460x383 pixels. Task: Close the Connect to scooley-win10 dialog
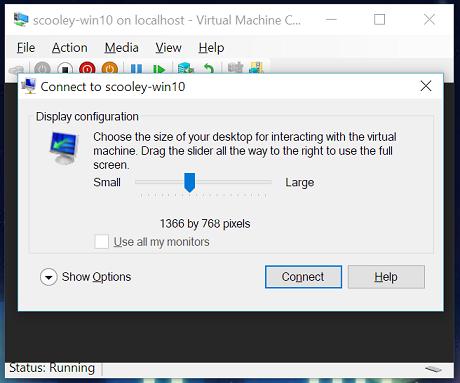[426, 86]
